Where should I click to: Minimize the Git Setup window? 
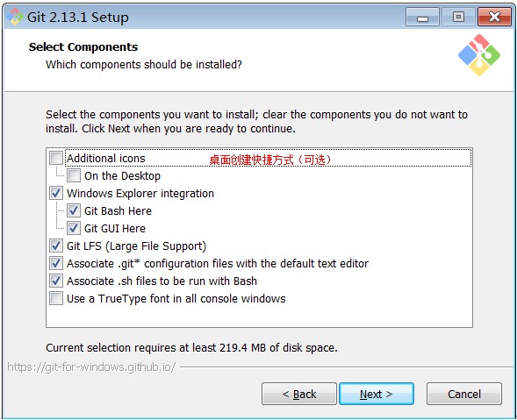click(422, 17)
